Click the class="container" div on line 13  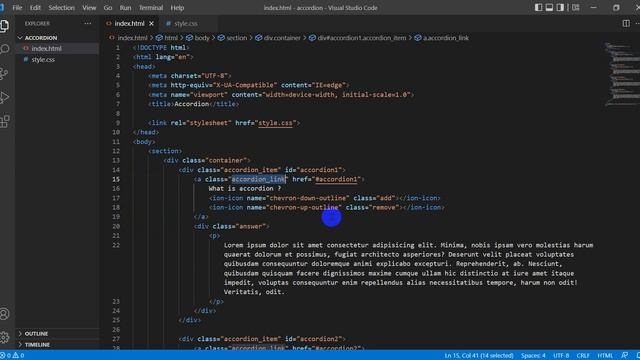207,160
